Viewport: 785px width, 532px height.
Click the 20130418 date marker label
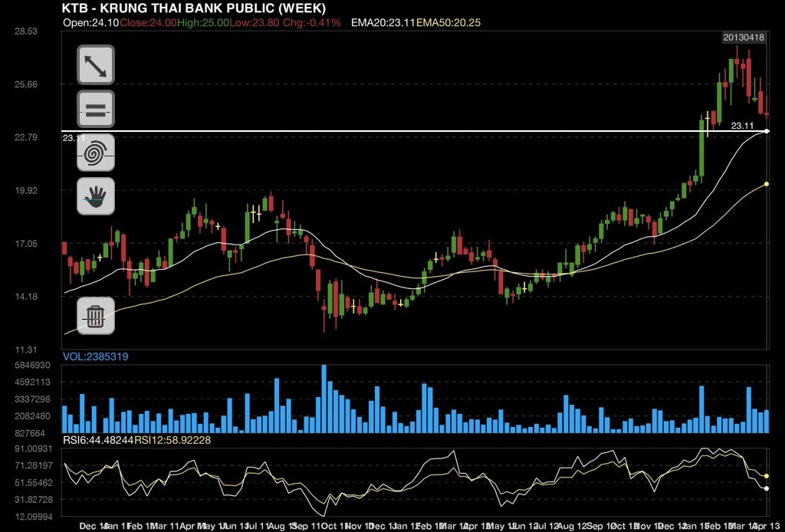pyautogui.click(x=744, y=38)
